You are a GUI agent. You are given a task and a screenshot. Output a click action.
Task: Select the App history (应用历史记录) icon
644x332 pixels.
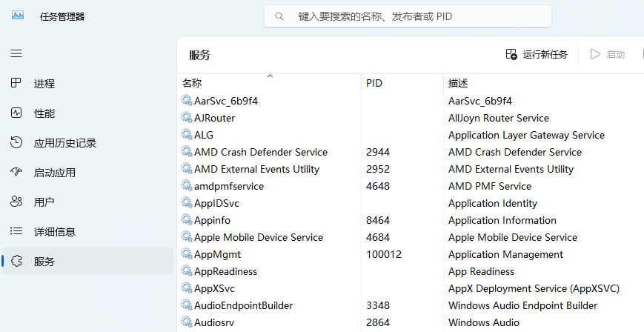[16, 142]
